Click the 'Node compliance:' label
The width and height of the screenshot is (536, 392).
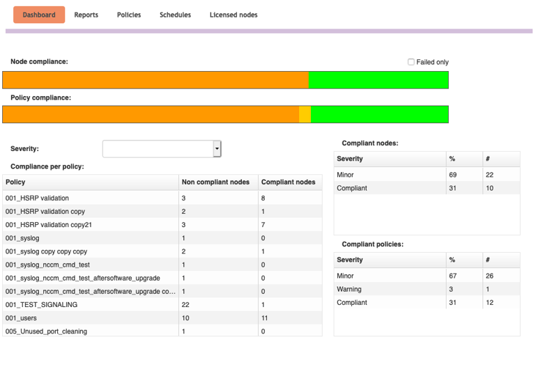(39, 61)
